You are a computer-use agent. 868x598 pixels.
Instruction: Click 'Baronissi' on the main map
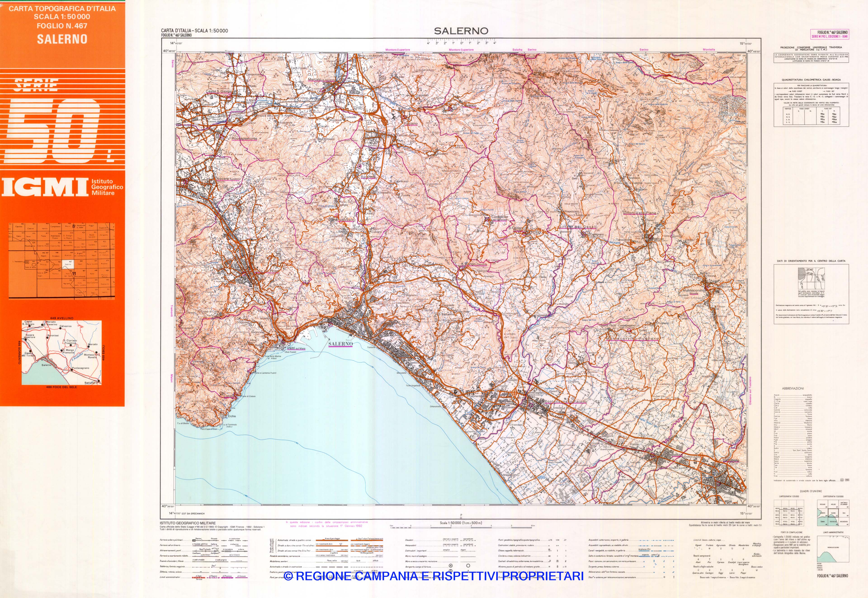(x=368, y=177)
